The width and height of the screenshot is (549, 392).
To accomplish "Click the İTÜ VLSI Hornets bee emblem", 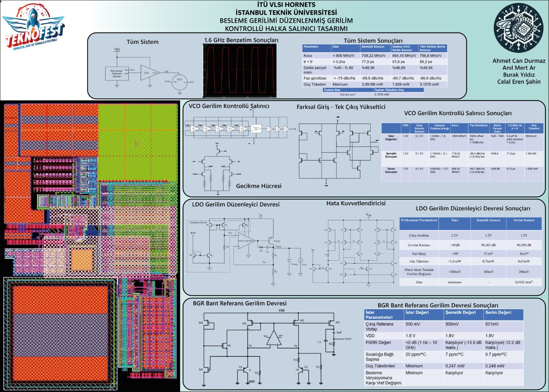I will click(x=518, y=28).
